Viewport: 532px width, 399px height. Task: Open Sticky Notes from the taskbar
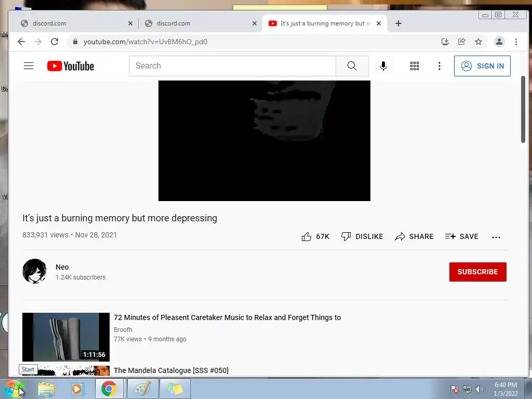pos(175,389)
